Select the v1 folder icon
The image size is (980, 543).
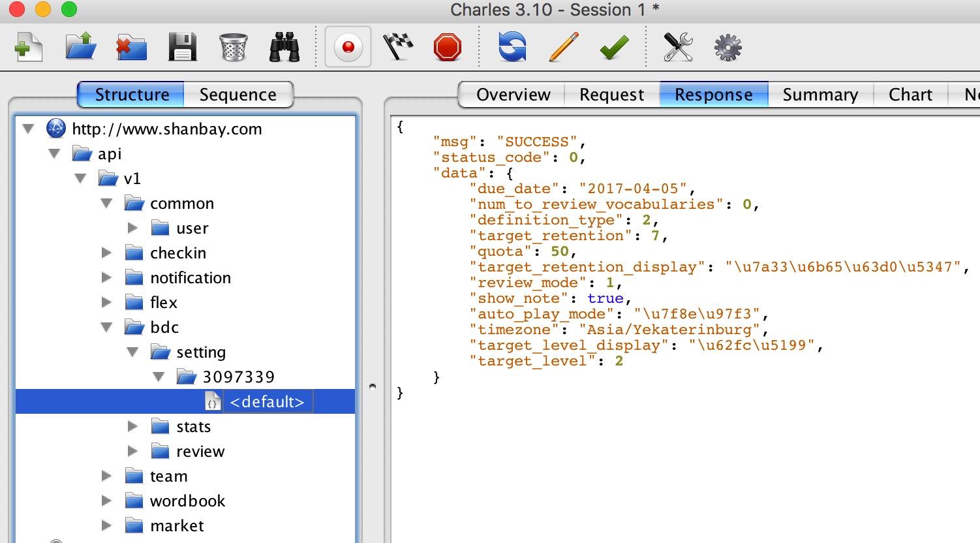point(108,179)
